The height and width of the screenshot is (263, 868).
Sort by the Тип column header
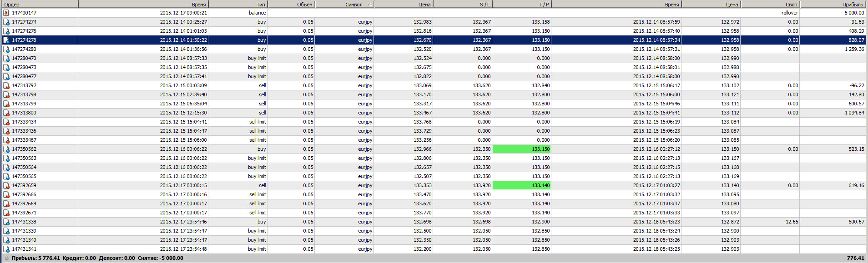238,4
